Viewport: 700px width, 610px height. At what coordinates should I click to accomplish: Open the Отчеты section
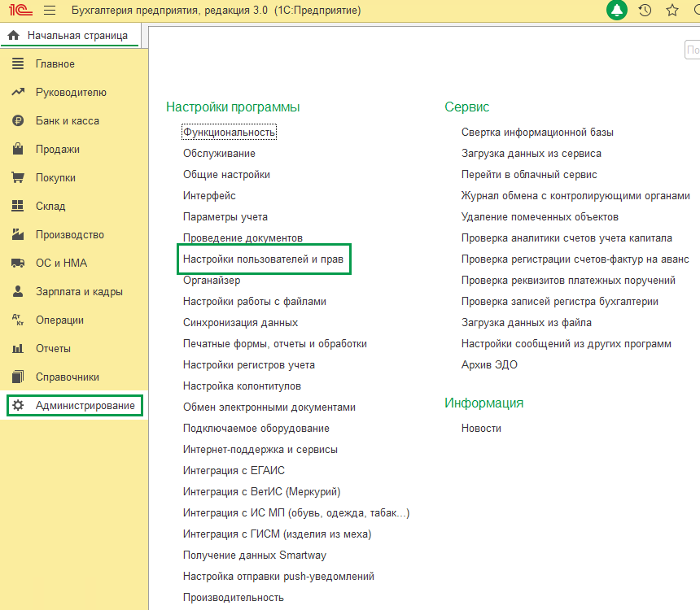tap(53, 348)
